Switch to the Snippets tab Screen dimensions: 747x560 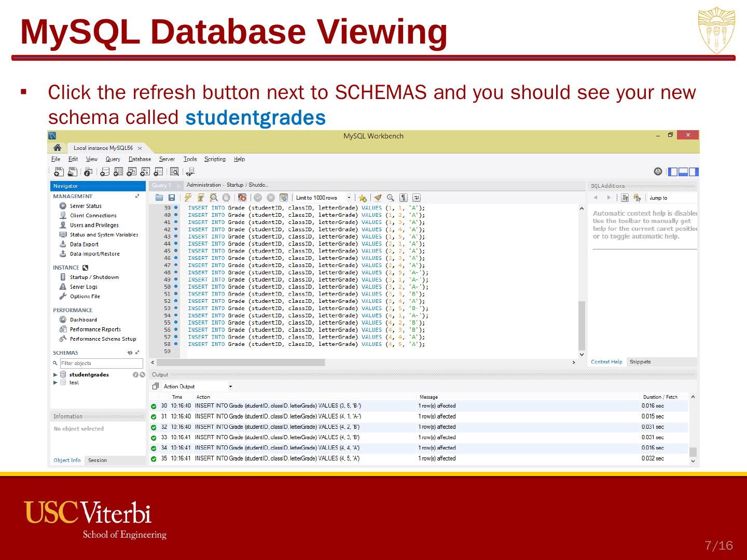[640, 362]
